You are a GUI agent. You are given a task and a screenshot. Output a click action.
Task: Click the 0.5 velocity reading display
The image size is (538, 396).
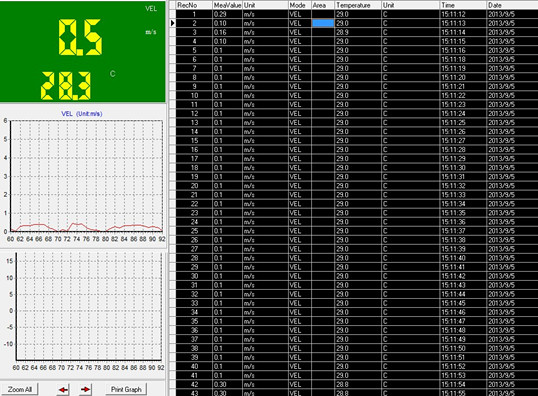click(80, 37)
